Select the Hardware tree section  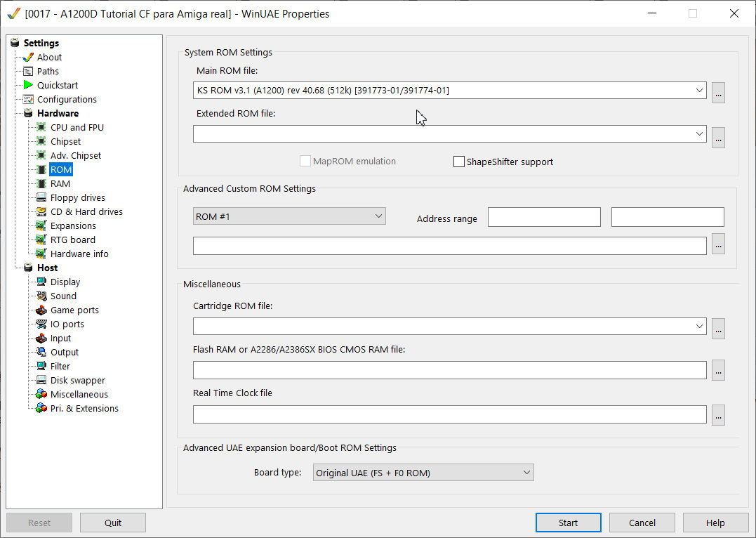pyautogui.click(x=58, y=113)
